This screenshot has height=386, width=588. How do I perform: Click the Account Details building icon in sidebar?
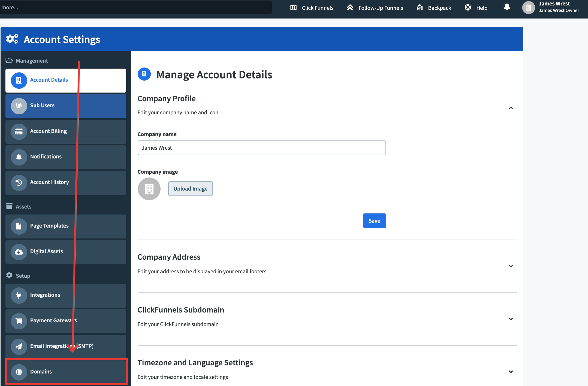click(x=19, y=80)
